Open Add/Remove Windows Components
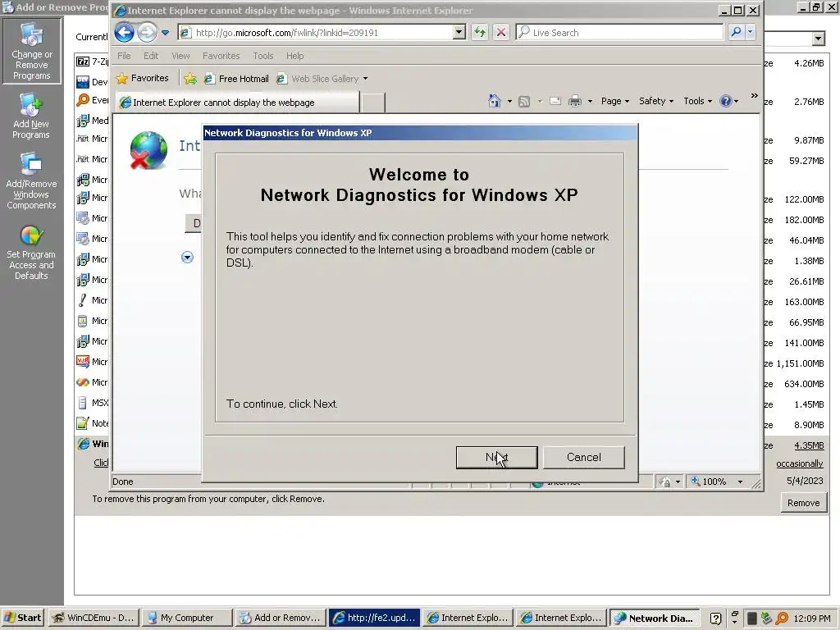840x630 pixels. [x=31, y=181]
